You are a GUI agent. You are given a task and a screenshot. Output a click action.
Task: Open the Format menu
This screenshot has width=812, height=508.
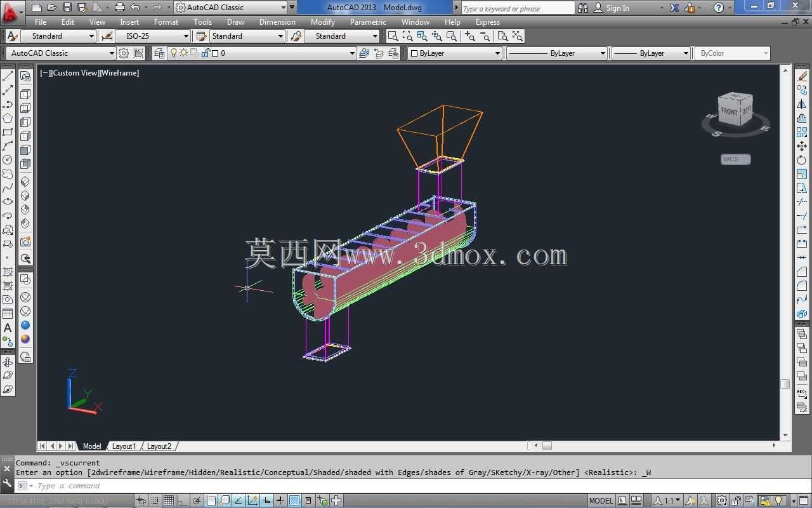166,22
